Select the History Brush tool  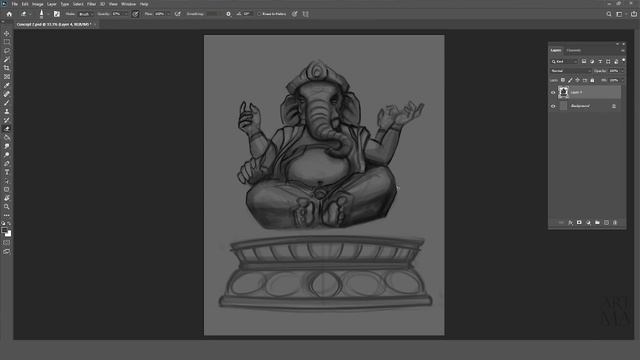point(7,120)
